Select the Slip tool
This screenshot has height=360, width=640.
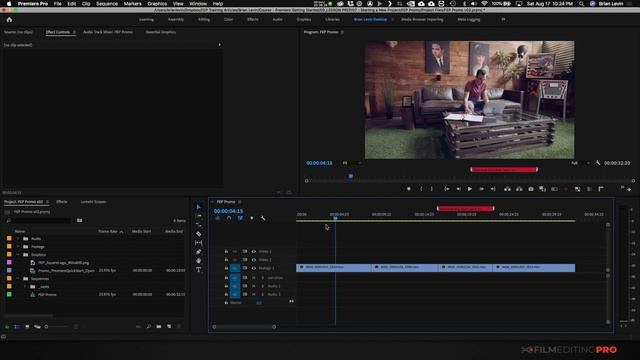tap(199, 243)
